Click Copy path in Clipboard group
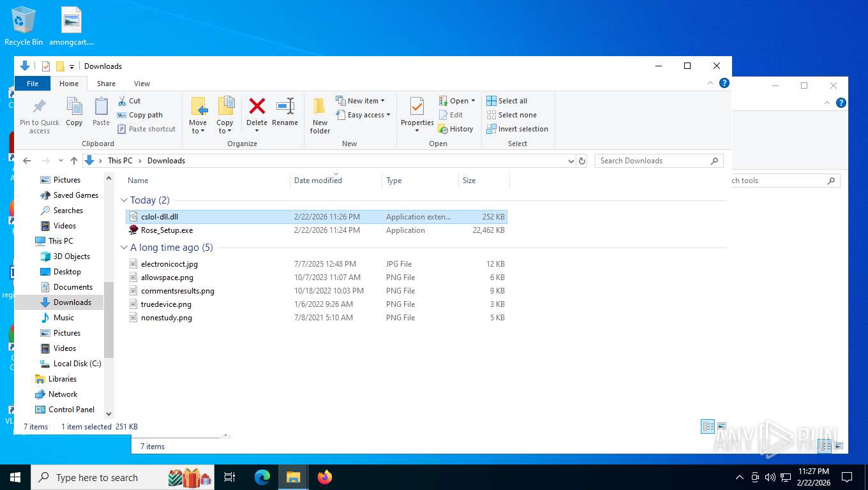The width and height of the screenshot is (868, 490). coord(140,115)
